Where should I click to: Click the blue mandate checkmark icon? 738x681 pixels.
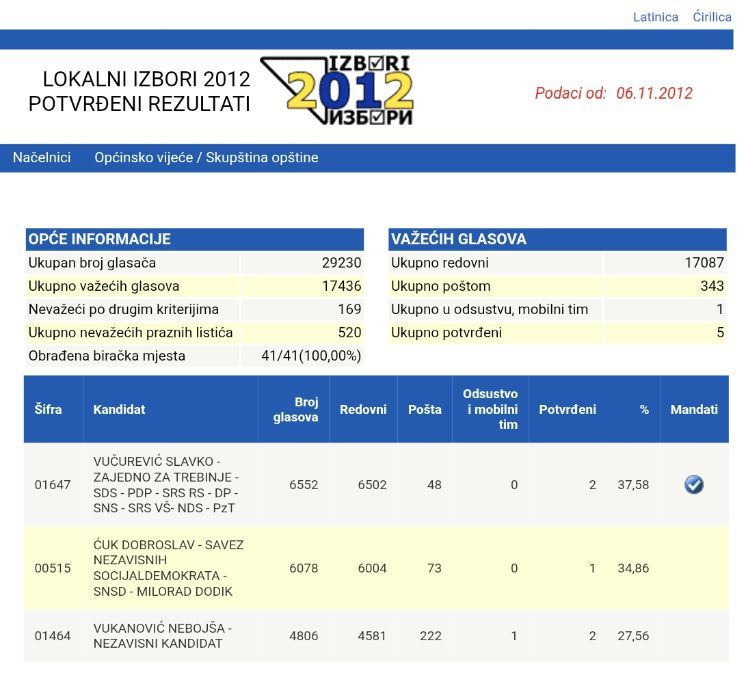coord(694,484)
